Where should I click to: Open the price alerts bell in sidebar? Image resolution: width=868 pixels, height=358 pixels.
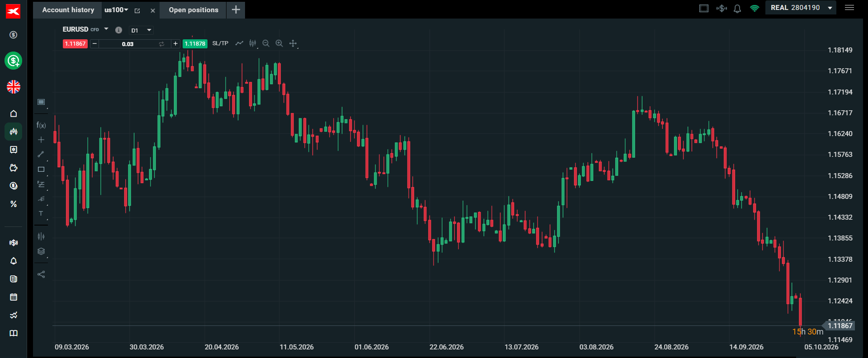[x=14, y=261]
